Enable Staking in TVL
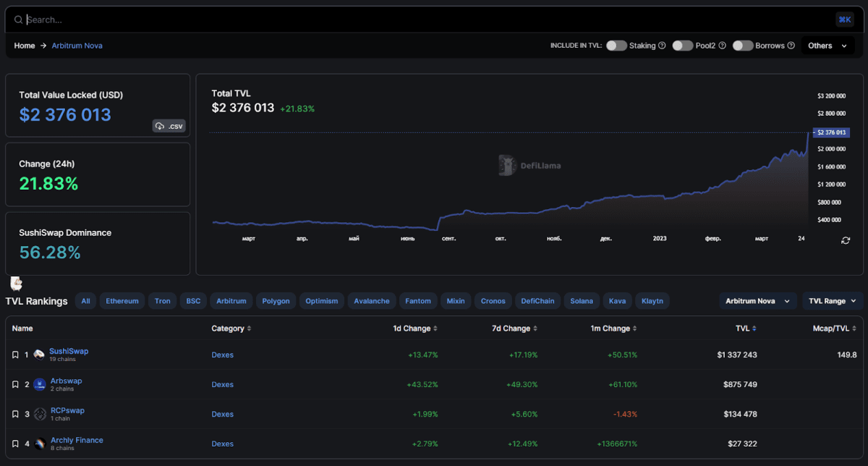868x466 pixels. (x=616, y=46)
